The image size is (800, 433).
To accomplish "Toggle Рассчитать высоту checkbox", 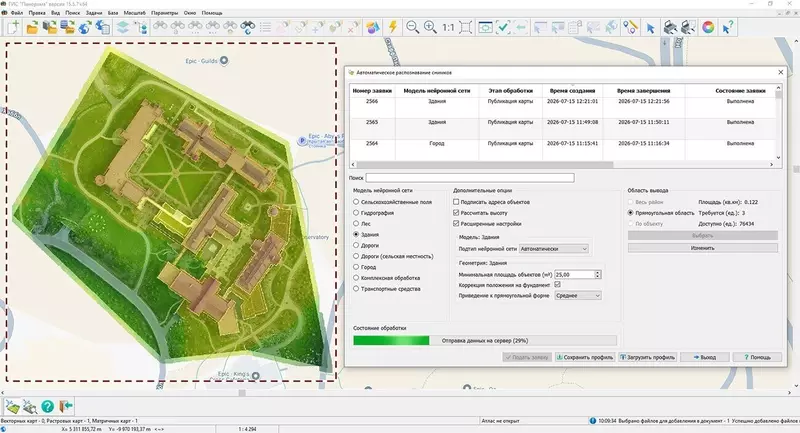I will click(456, 213).
